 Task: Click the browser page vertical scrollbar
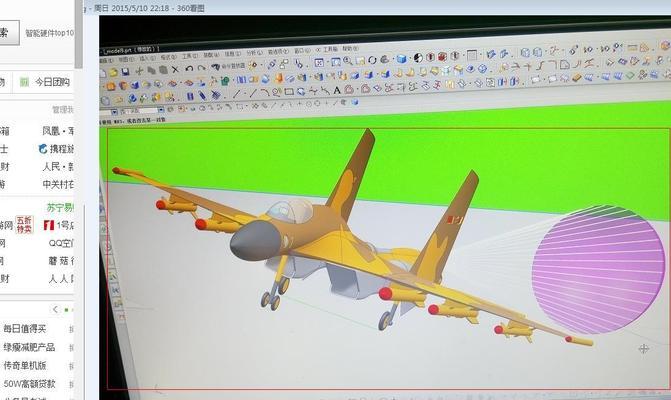click(x=79, y=34)
